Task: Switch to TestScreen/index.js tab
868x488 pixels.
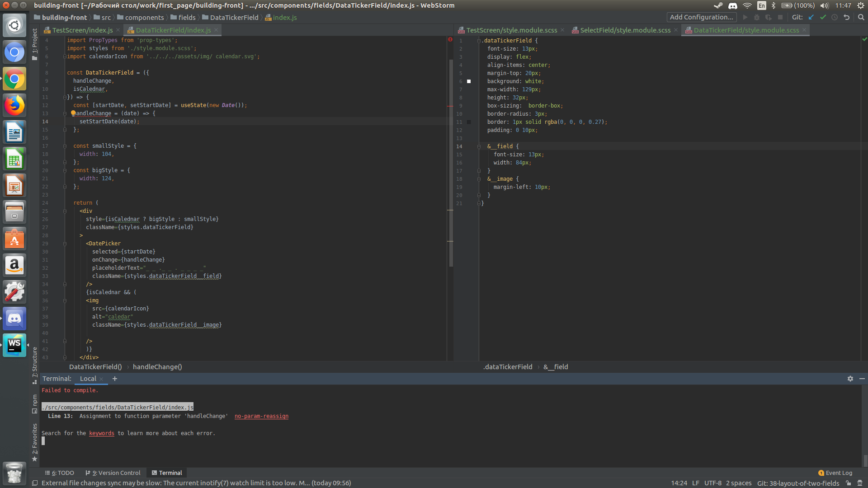Action: pyautogui.click(x=82, y=30)
